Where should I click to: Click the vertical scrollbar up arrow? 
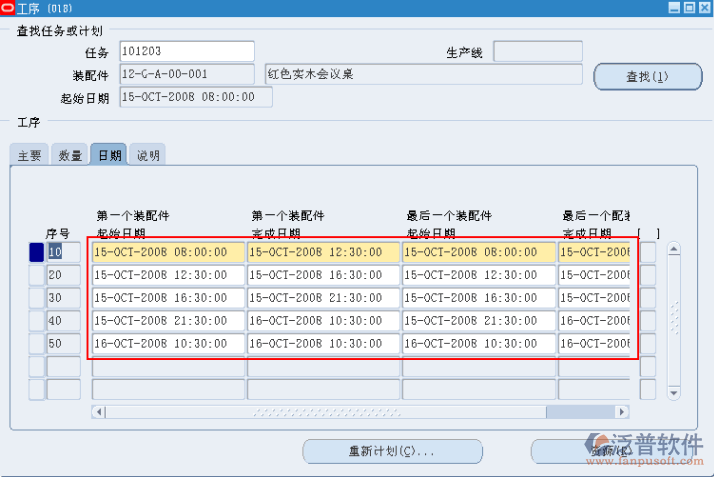pos(674,250)
